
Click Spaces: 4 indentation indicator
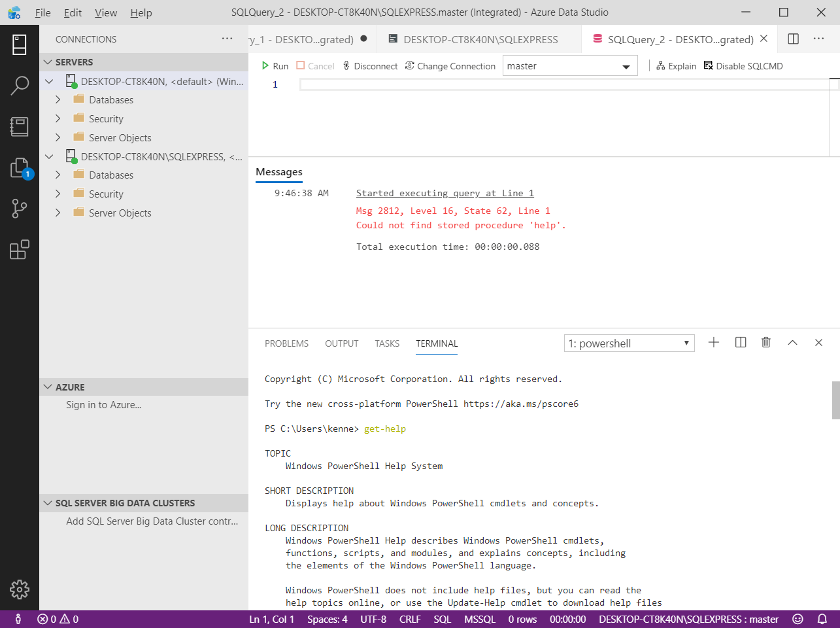point(328,619)
